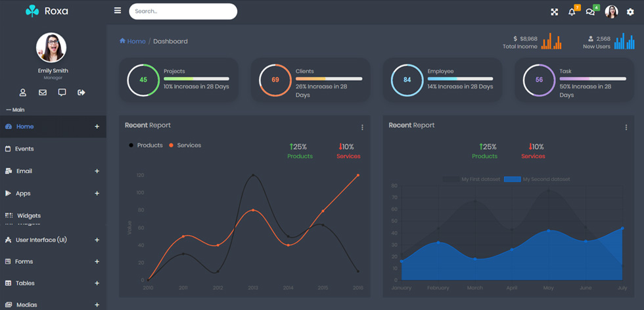The width and height of the screenshot is (644, 310).
Task: Click the Medias icon in sidebar
Action: 8,305
